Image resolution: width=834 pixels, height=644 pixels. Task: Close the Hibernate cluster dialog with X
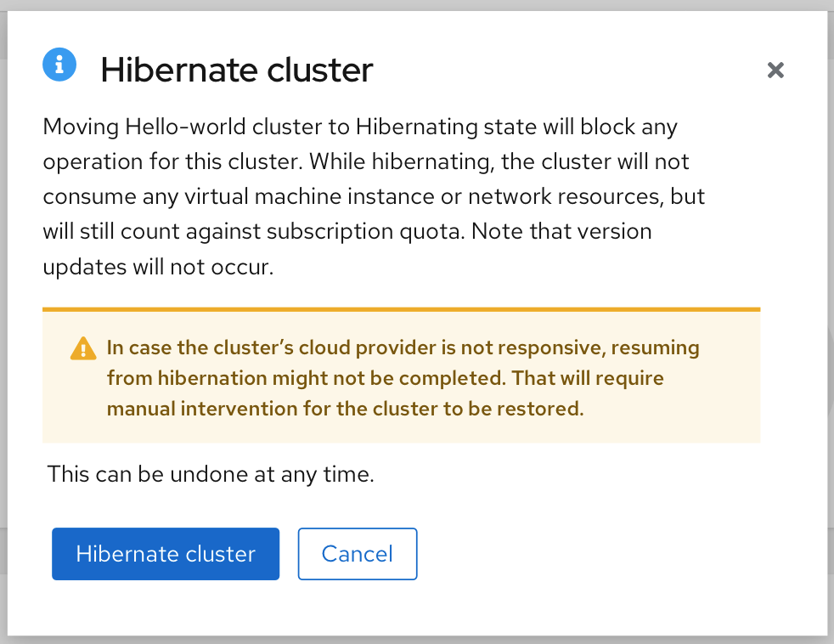point(775,71)
